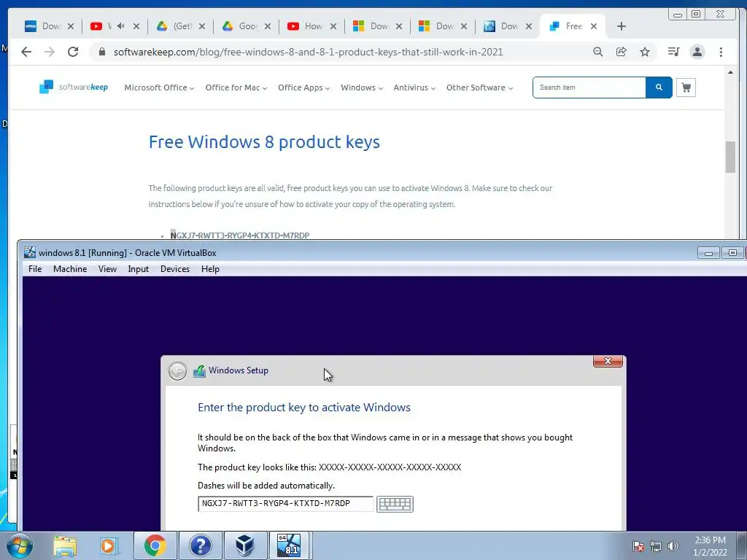
Task: Click the blue search magnifier button
Action: pos(659,87)
